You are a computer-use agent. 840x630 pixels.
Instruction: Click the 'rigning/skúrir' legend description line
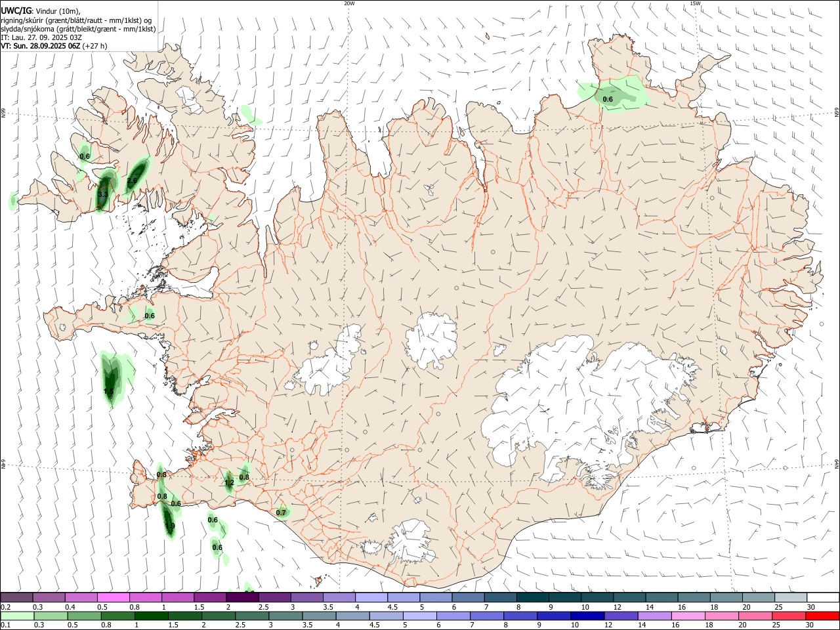pos(76,20)
